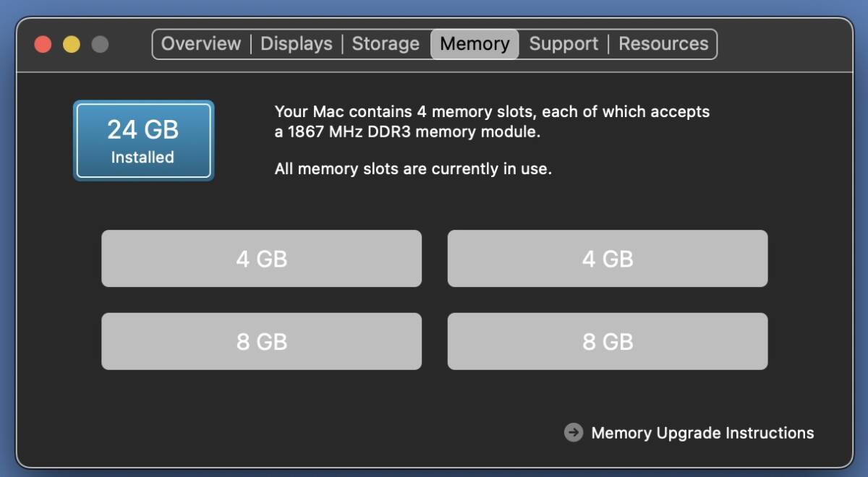868x477 pixels.
Task: Select the top-left 4 GB memory slot
Action: [x=262, y=258]
